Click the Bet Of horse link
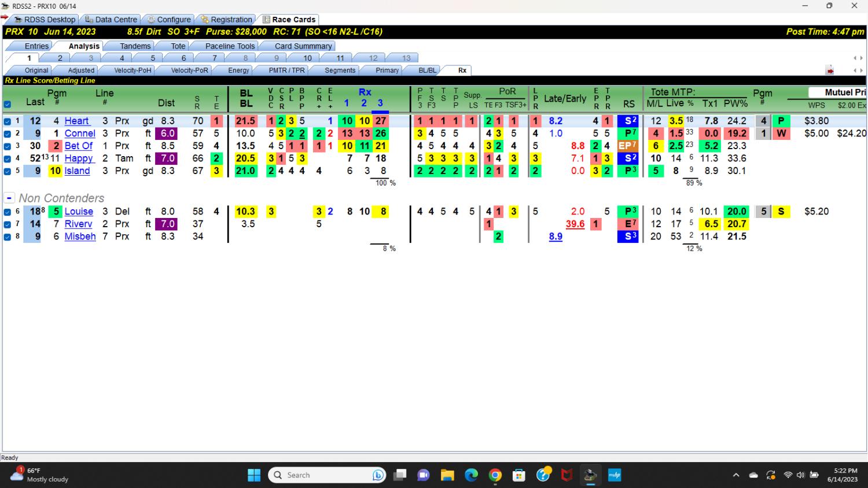The image size is (868, 488). 78,146
